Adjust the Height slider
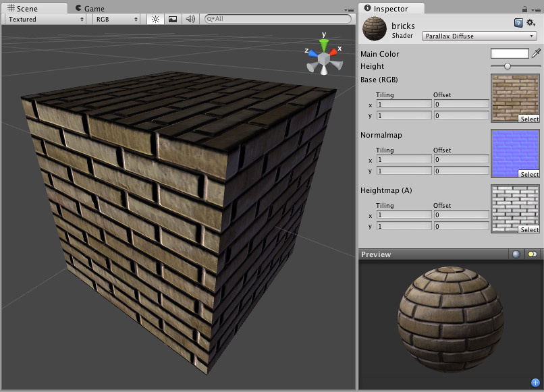 [x=508, y=66]
